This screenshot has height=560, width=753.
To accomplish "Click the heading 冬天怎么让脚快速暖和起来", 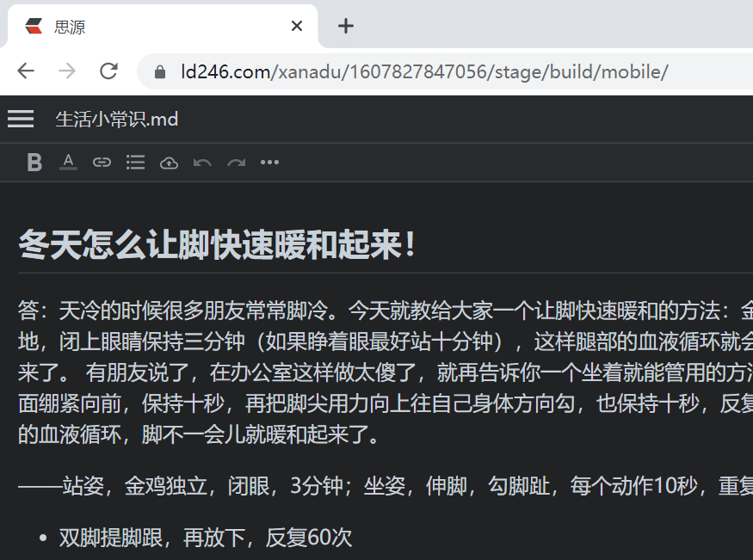I will [217, 244].
